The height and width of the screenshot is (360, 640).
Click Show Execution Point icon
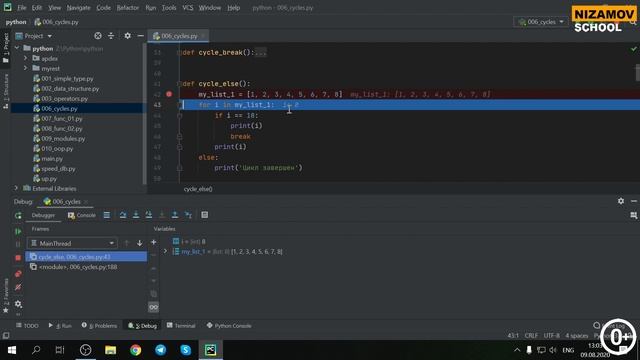pyautogui.click(x=107, y=215)
